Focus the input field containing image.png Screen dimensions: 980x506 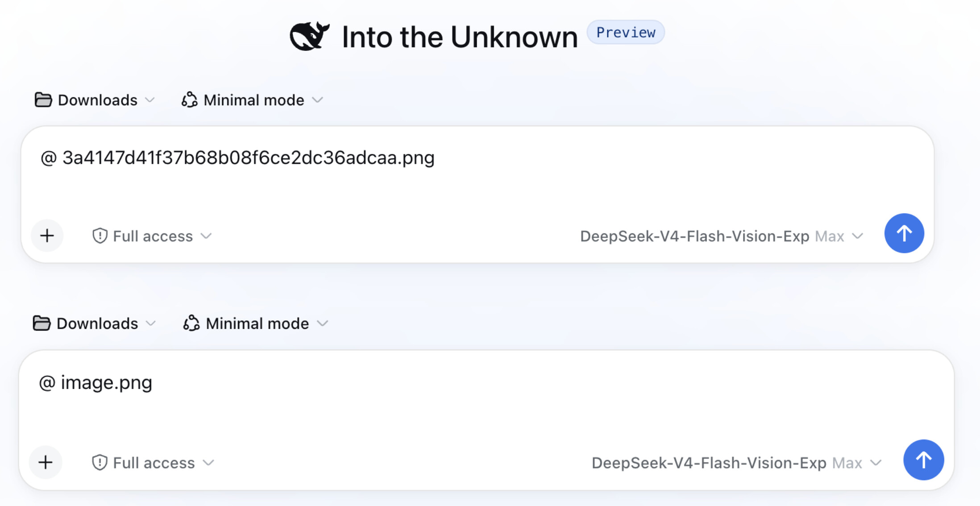tap(486, 399)
